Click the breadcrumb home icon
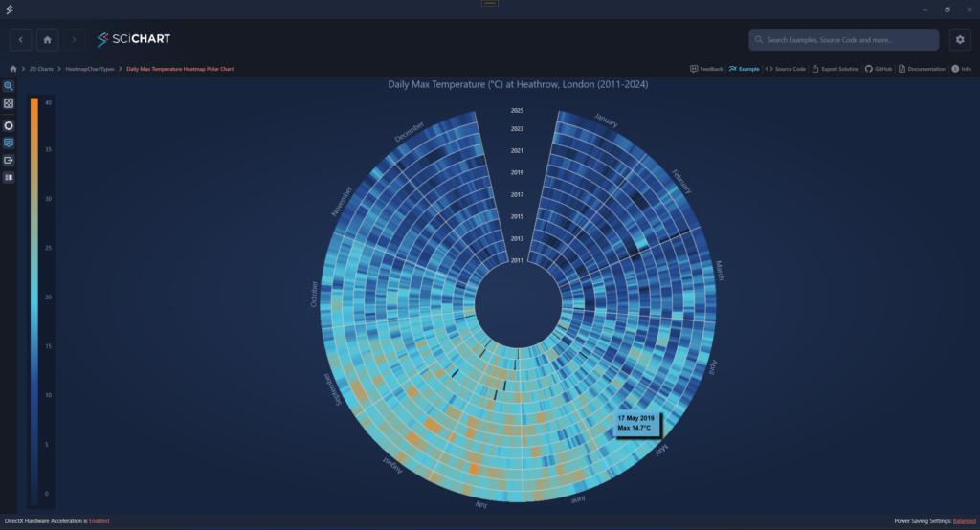The image size is (980, 530). click(12, 69)
